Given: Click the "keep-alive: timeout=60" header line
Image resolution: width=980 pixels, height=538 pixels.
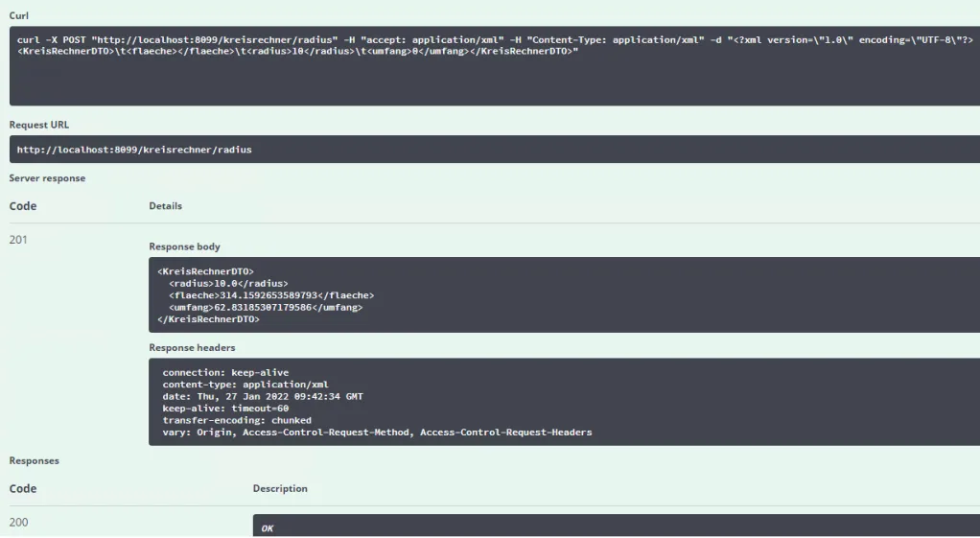Looking at the screenshot, I should click(225, 408).
